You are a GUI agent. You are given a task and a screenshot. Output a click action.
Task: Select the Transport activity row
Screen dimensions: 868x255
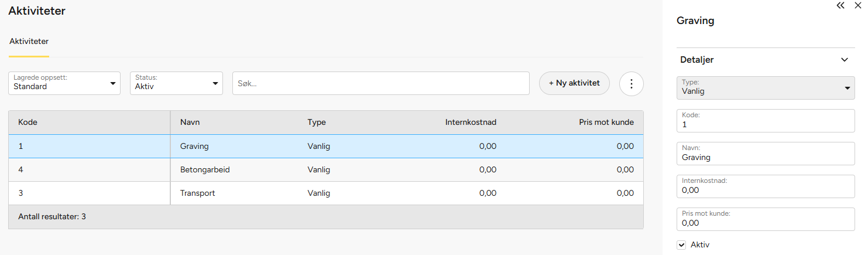(x=325, y=193)
